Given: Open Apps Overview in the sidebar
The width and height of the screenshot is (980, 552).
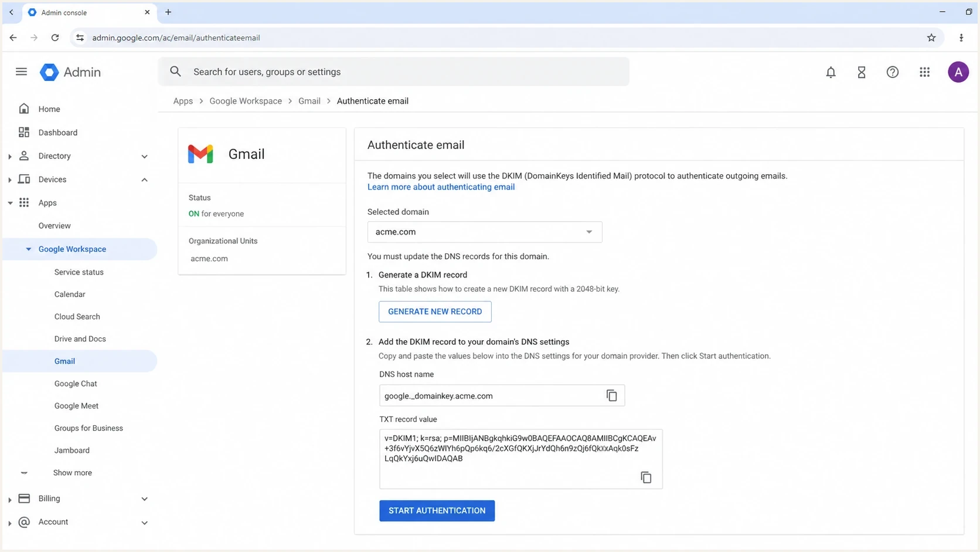Looking at the screenshot, I should (x=55, y=225).
